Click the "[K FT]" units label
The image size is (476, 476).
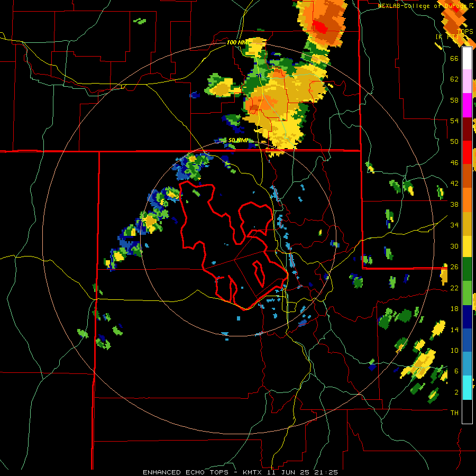pyautogui.click(x=446, y=36)
